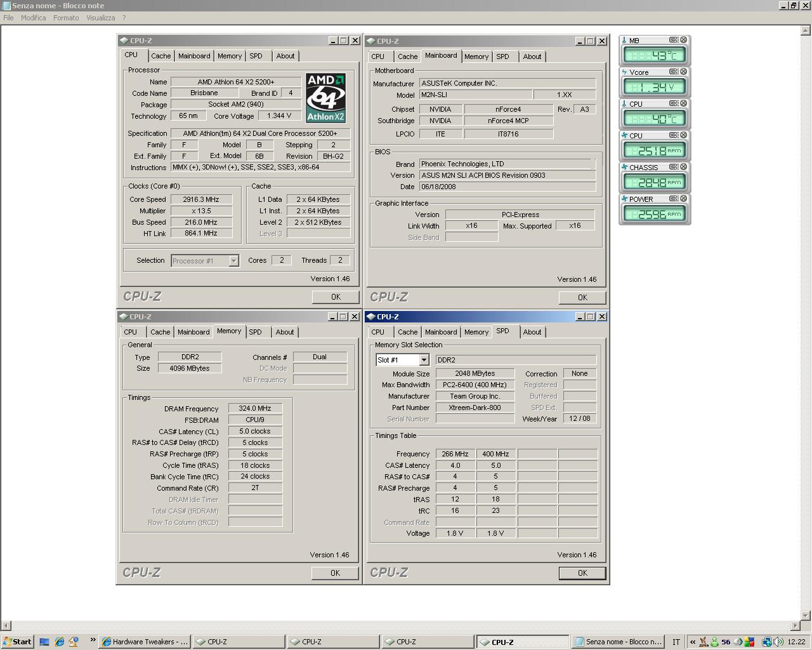812x650 pixels.
Task: Open the Processor #1 selection dropdown
Action: tap(233, 261)
